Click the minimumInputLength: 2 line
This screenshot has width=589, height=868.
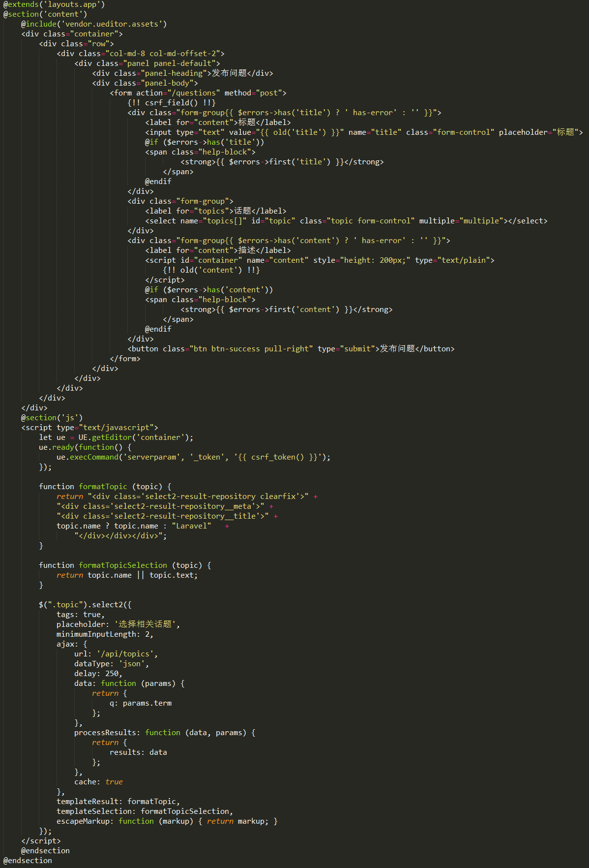coord(105,634)
